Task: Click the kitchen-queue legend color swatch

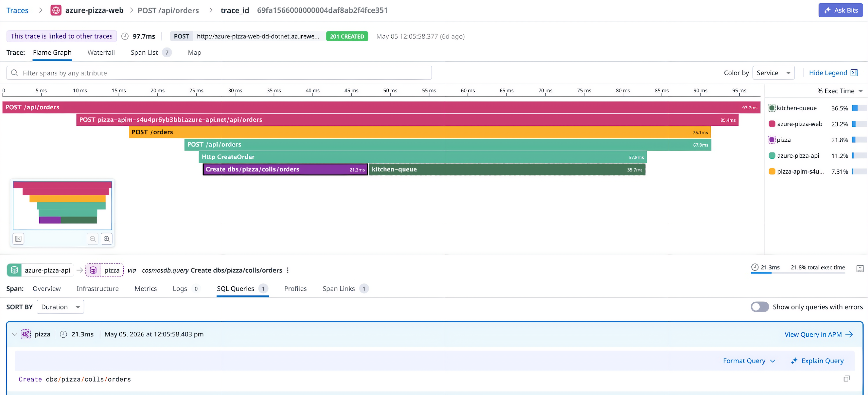Action: [772, 108]
